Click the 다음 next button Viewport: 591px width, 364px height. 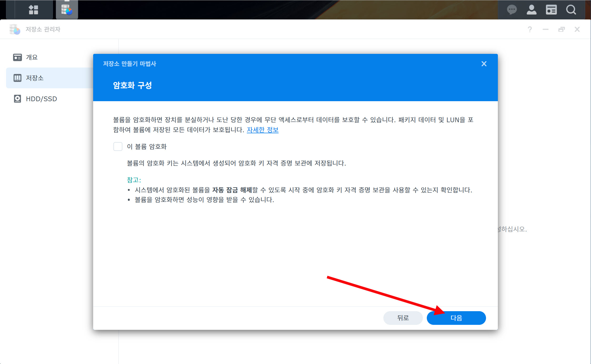[x=456, y=318]
